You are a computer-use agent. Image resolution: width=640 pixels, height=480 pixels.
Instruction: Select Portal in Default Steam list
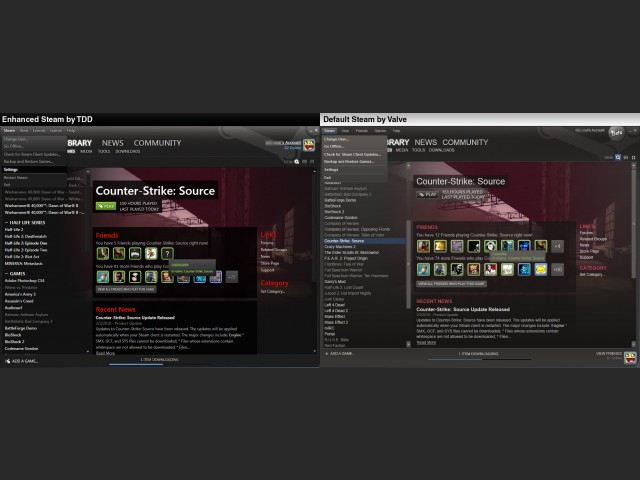pyautogui.click(x=330, y=334)
